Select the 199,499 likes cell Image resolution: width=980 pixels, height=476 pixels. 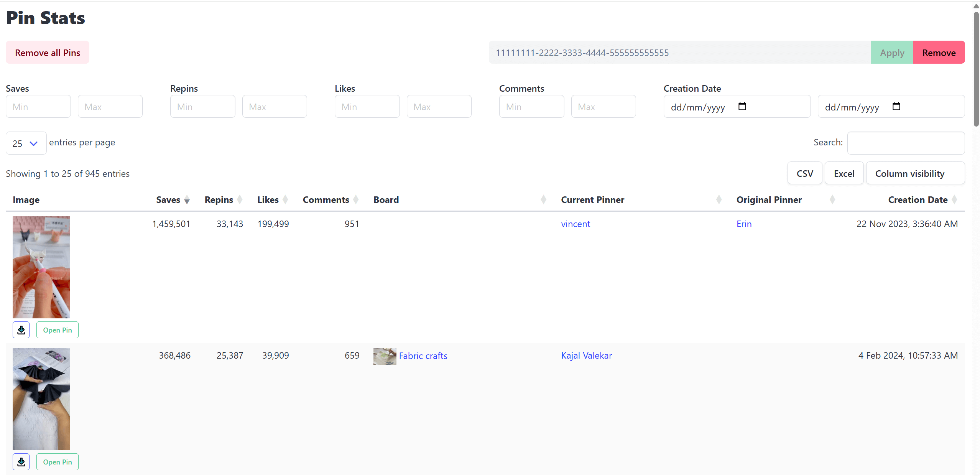(273, 224)
